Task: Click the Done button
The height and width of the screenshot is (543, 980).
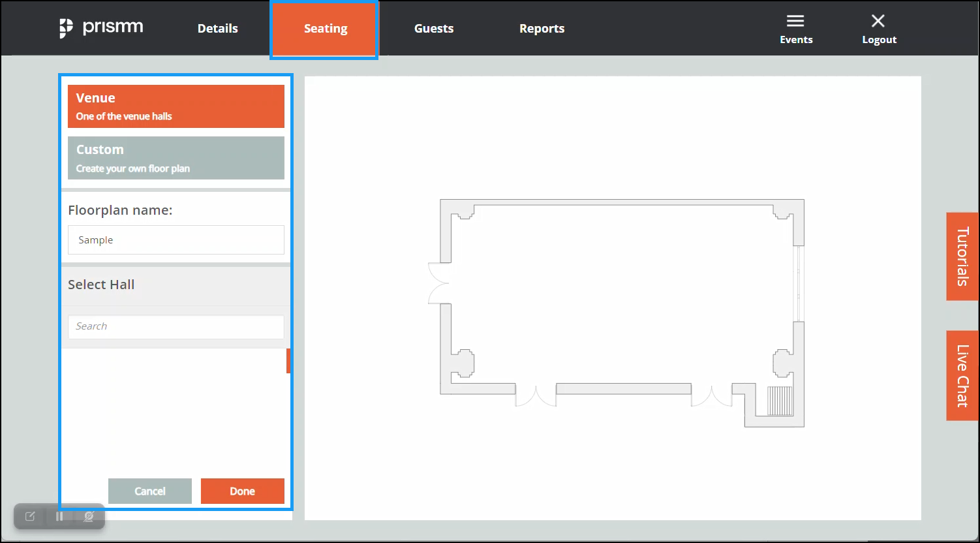Action: tap(243, 491)
